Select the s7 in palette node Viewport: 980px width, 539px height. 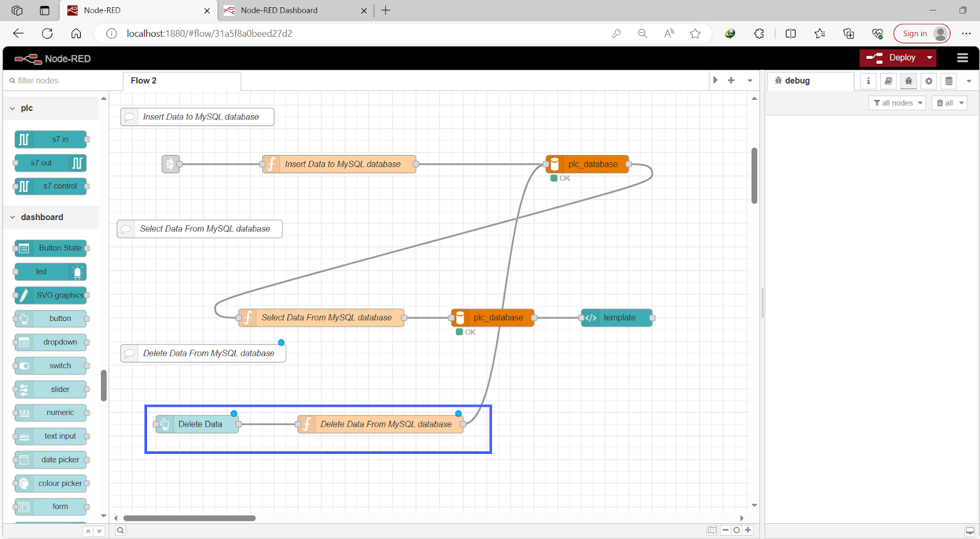51,140
